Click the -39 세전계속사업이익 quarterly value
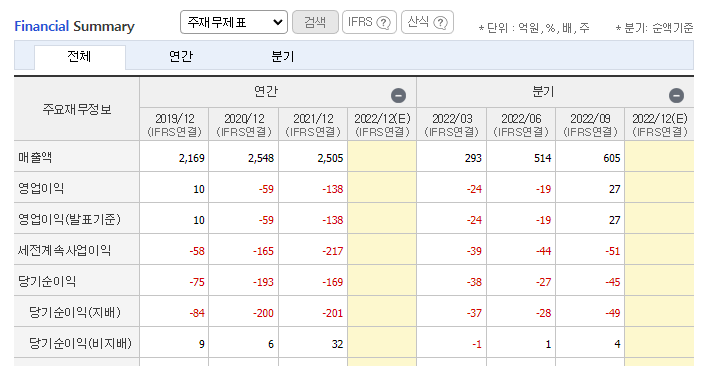Image resolution: width=712 pixels, height=366 pixels. tap(474, 251)
